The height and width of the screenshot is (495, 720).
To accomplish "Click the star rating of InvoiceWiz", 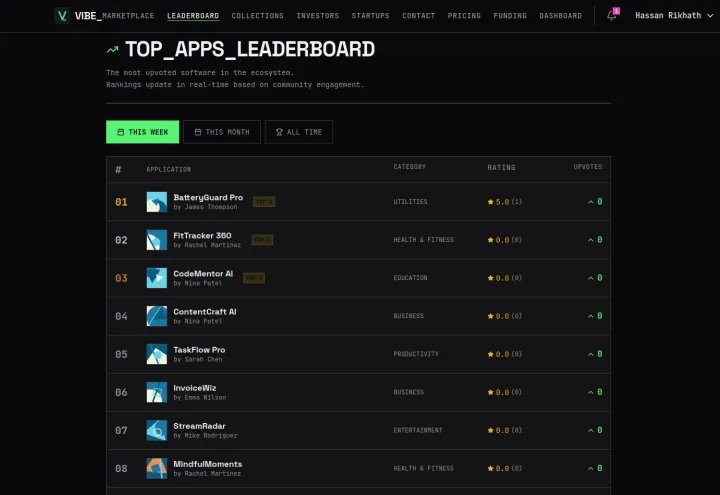I will pyautogui.click(x=505, y=392).
